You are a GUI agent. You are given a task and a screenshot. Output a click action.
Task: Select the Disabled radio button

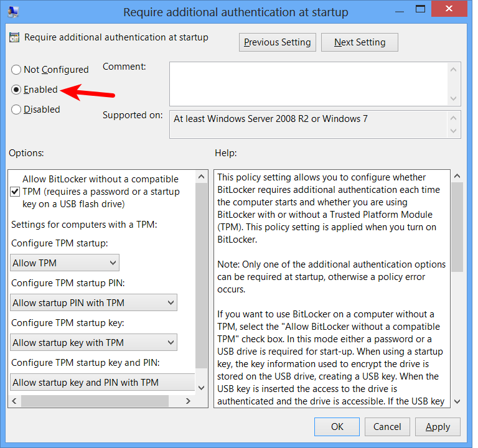pos(16,110)
